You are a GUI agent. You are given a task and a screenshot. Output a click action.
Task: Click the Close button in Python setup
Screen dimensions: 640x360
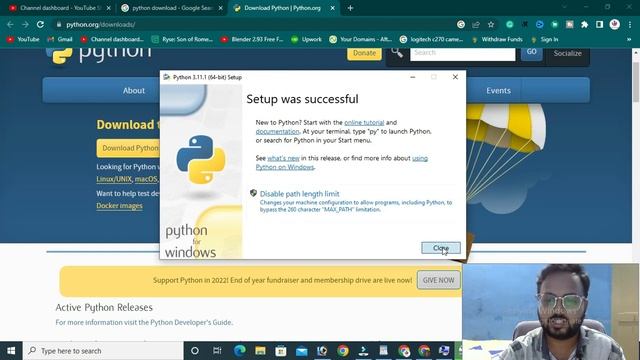click(441, 248)
